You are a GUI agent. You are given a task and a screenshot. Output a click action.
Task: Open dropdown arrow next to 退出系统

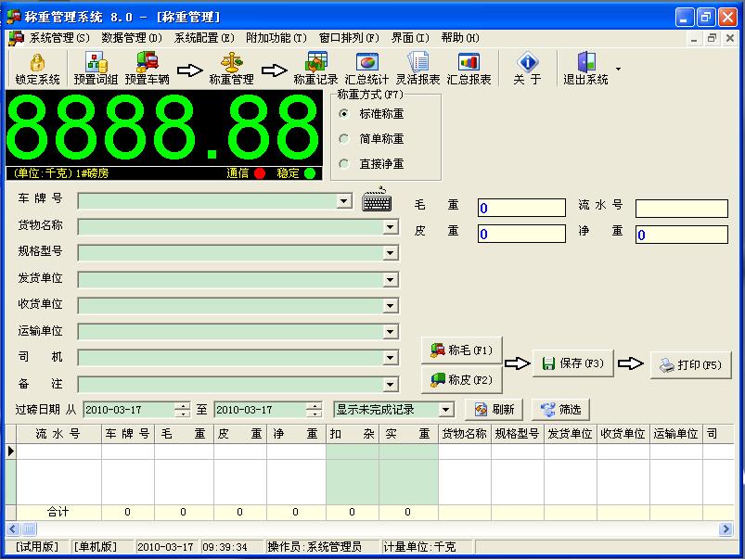pyautogui.click(x=618, y=69)
